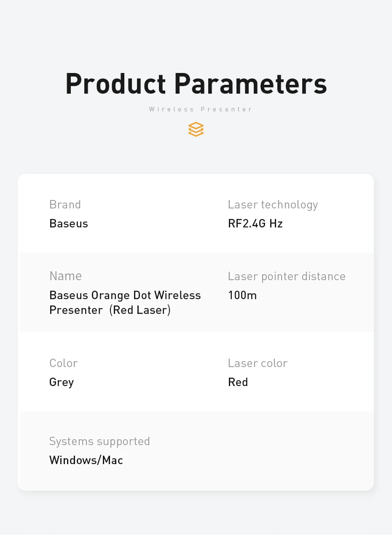Select the Red laser color value
Image resolution: width=392 pixels, height=535 pixels.
[238, 382]
